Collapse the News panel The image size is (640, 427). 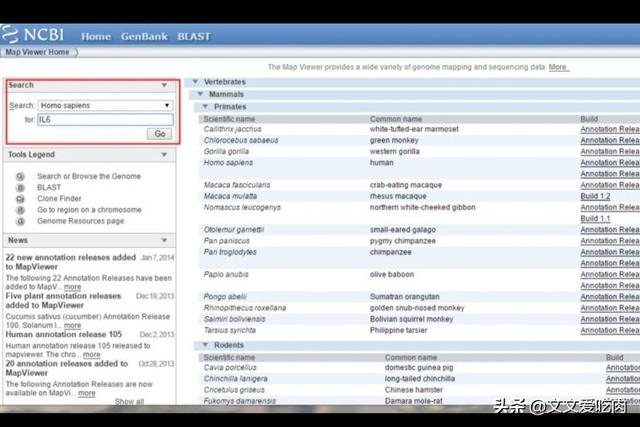click(x=164, y=241)
